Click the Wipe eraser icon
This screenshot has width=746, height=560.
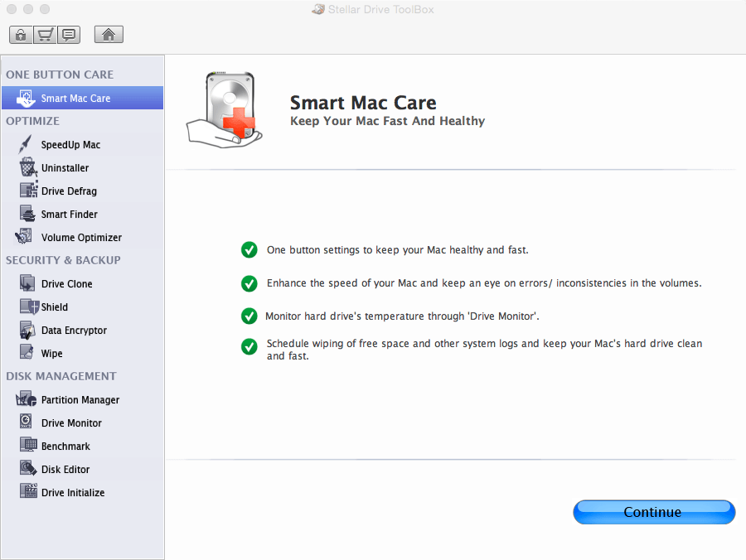coord(27,352)
